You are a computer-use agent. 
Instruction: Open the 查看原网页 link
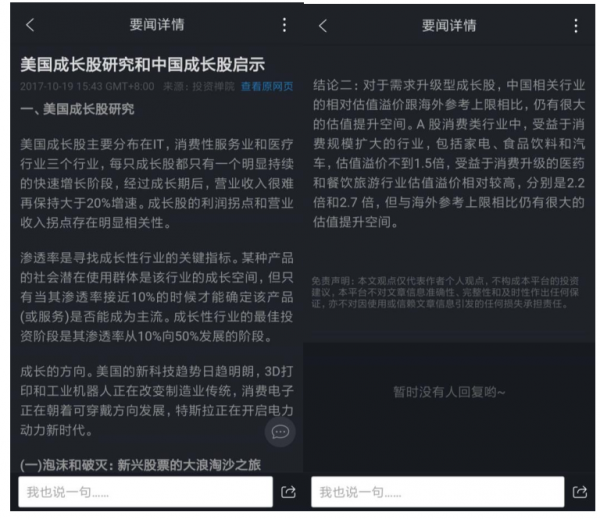click(267, 86)
